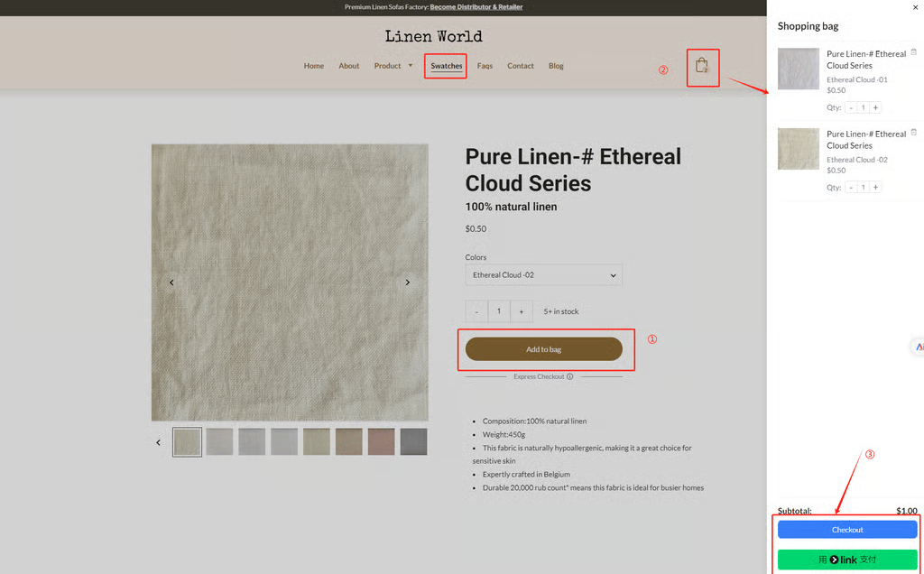Select the dark charcoal swatch thumbnail

click(x=413, y=442)
